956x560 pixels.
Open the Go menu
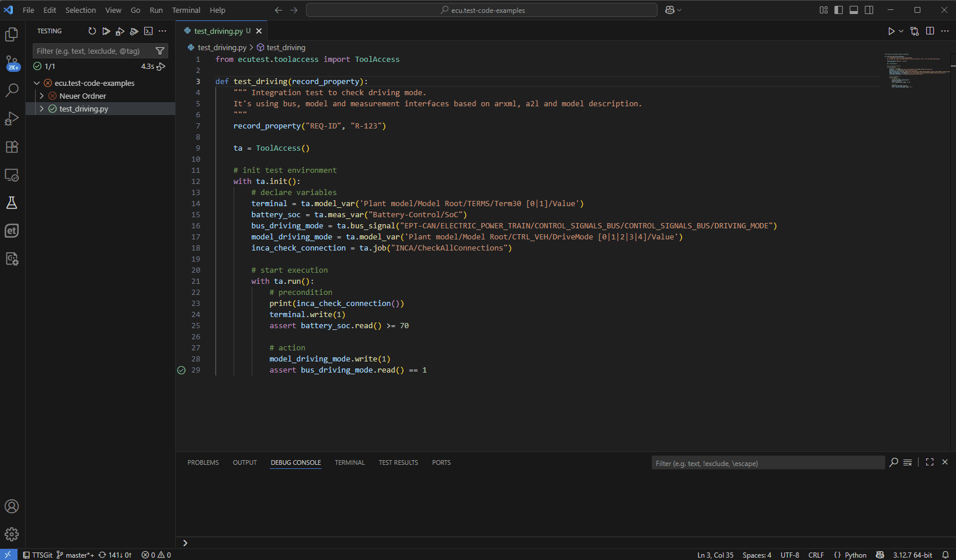(x=135, y=10)
